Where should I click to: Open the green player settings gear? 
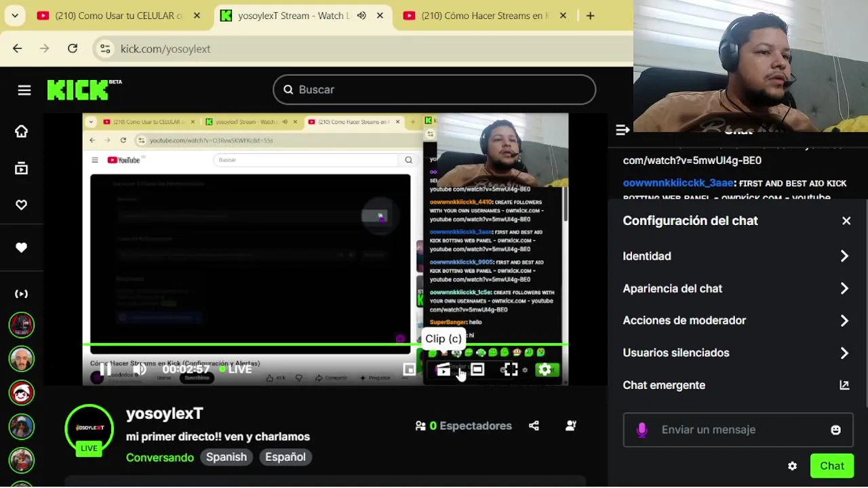pyautogui.click(x=545, y=370)
